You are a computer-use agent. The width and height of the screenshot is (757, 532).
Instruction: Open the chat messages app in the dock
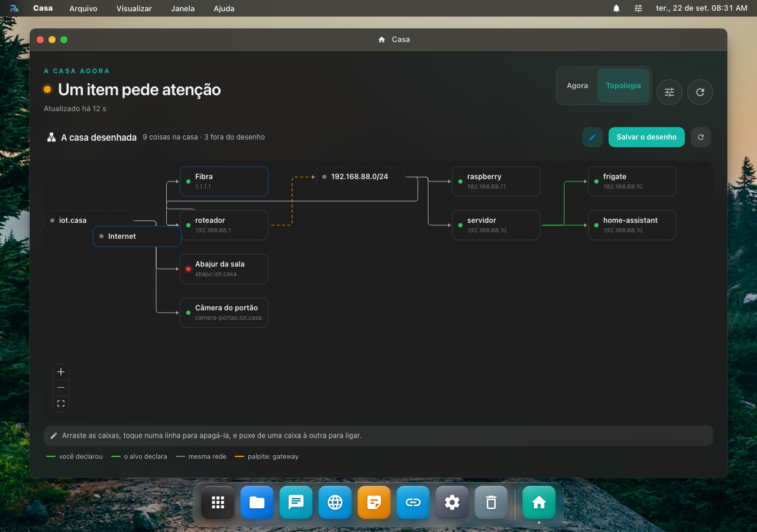coord(296,502)
